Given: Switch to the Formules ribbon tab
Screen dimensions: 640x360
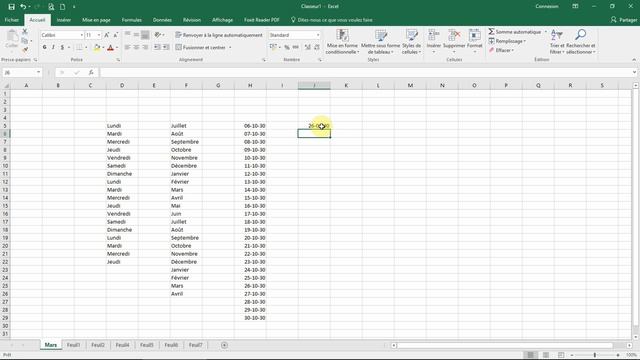Looking at the screenshot, I should coord(131,20).
